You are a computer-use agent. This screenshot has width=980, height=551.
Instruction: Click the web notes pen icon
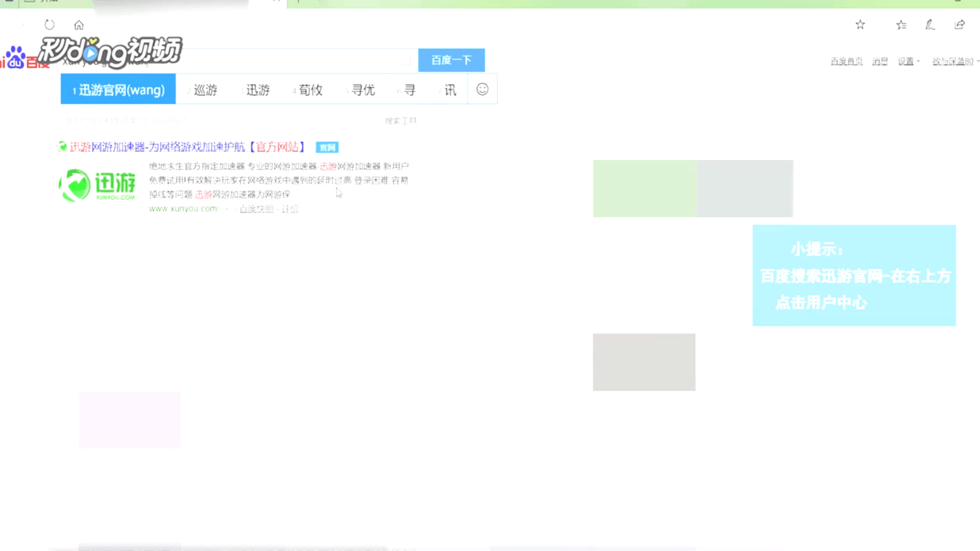tap(930, 24)
